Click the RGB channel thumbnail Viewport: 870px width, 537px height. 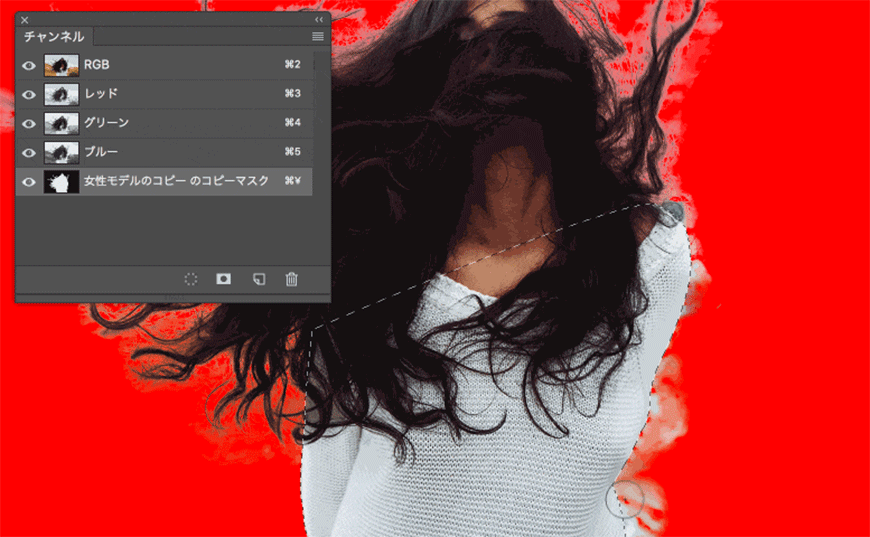61,65
